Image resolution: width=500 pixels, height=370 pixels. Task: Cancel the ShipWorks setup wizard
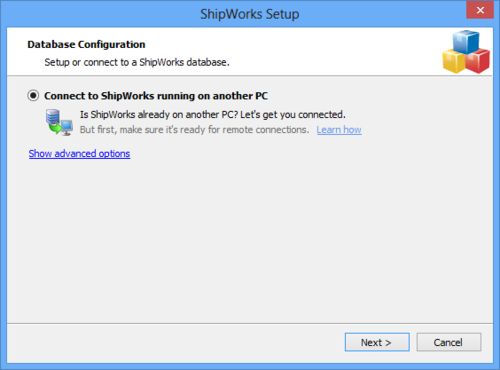[x=449, y=342]
